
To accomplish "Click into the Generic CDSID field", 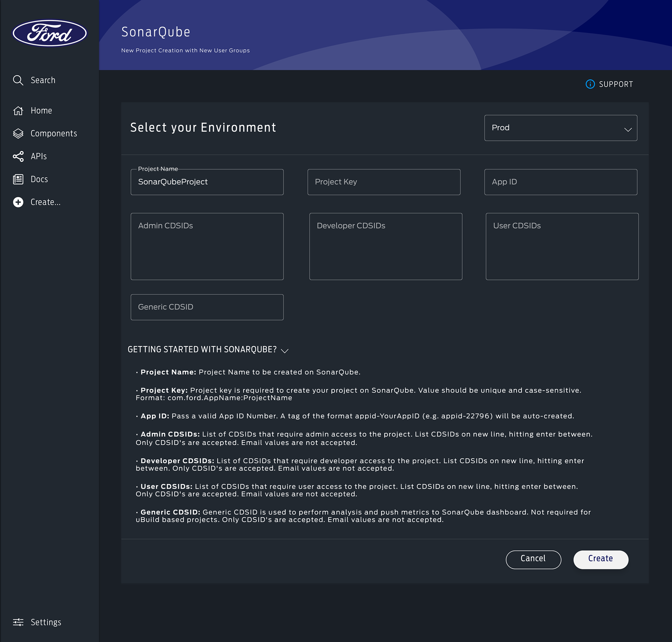I will point(207,307).
